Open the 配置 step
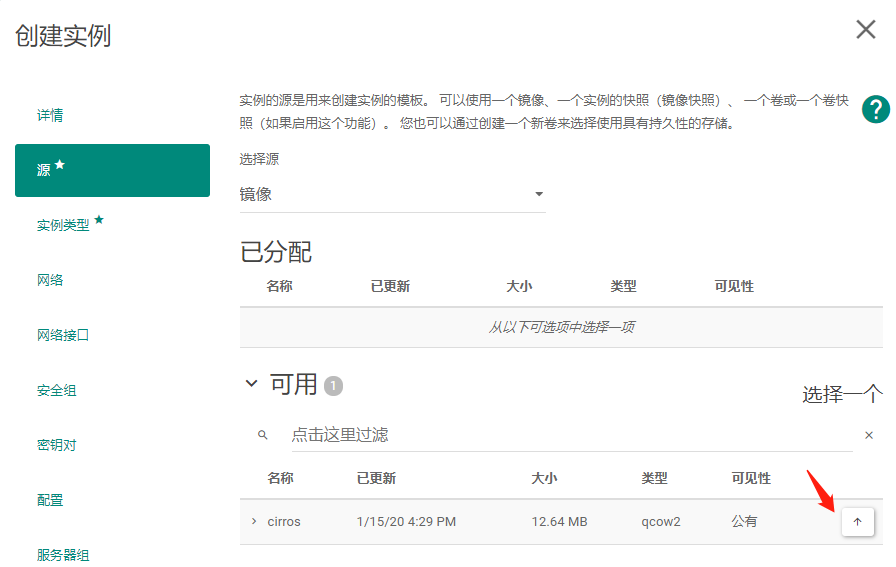The image size is (896, 567). (x=50, y=500)
